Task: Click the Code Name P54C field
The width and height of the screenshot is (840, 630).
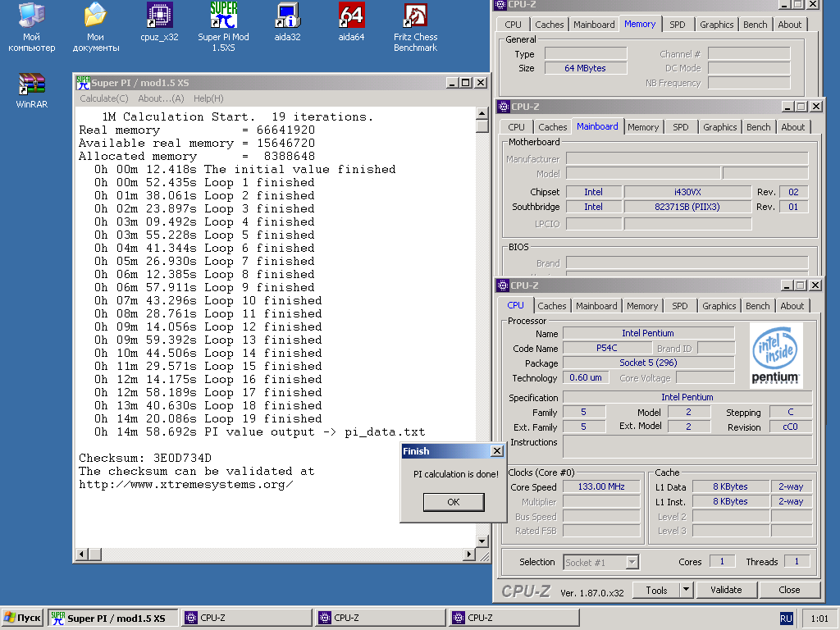Action: 606,348
